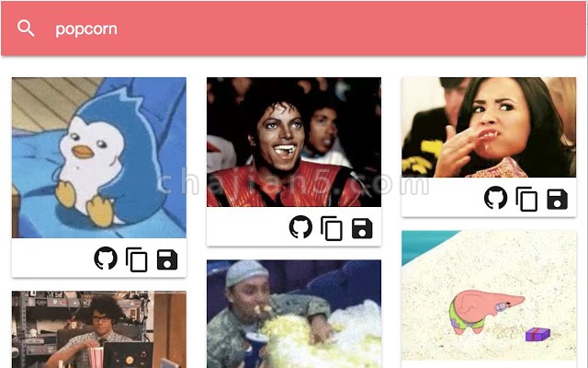Open the woman eating popcorn GIF
The width and height of the screenshot is (588, 368).
[x=489, y=127]
